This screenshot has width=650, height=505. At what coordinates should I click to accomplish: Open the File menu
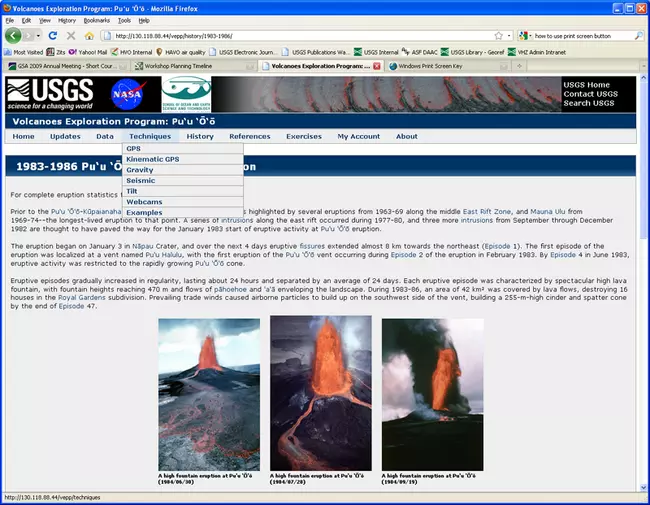tap(10, 20)
